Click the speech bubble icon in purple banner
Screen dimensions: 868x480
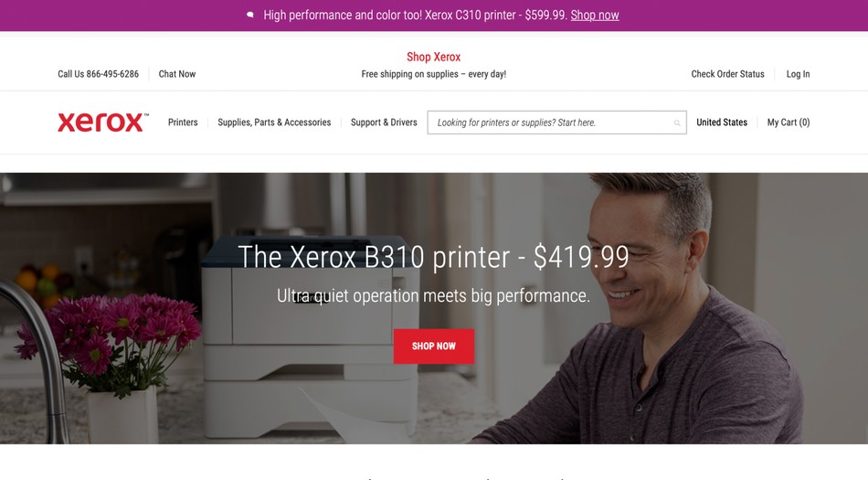[x=250, y=15]
